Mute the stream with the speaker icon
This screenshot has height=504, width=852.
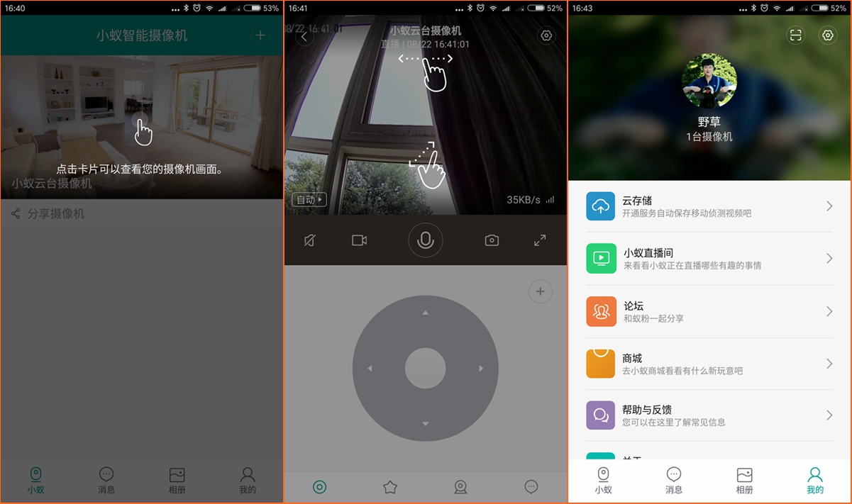pyautogui.click(x=309, y=240)
